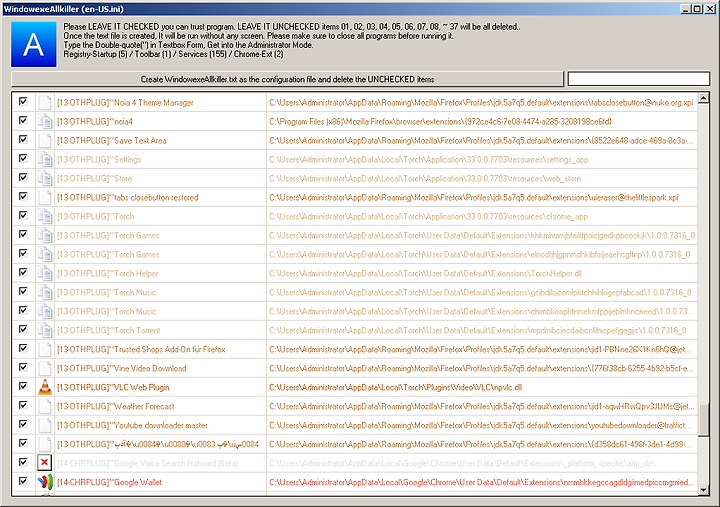Click the path ending in resources\chrome_app

[428, 216]
